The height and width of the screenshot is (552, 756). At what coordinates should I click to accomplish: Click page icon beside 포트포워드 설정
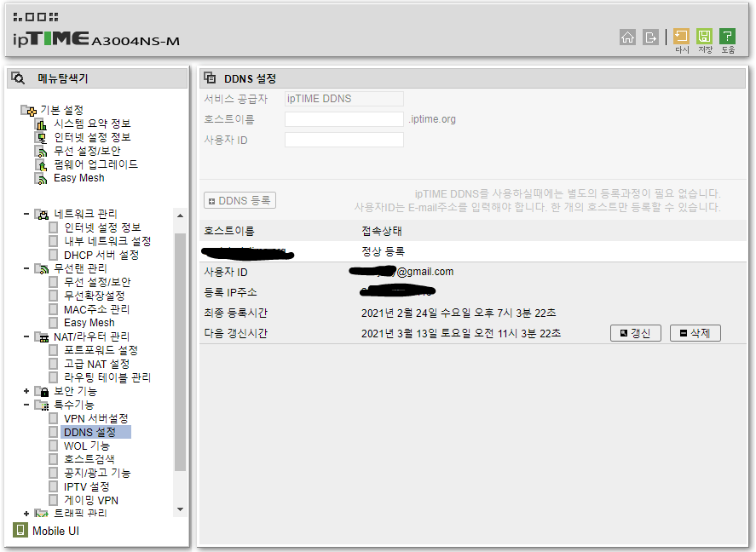pos(54,350)
